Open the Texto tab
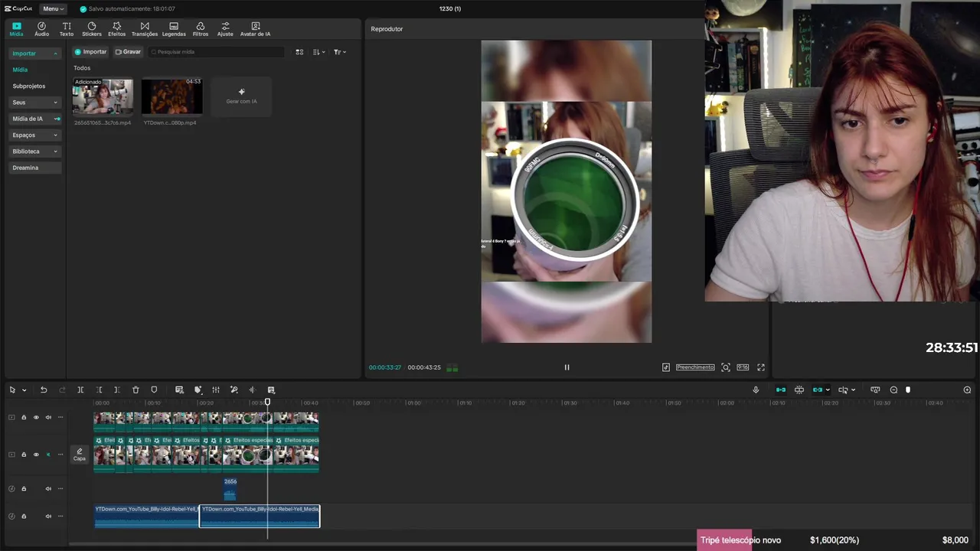The image size is (980, 551). (x=67, y=29)
